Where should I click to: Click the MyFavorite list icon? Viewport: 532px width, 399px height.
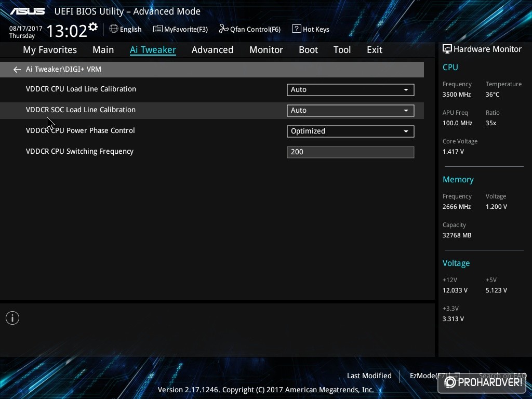click(158, 29)
